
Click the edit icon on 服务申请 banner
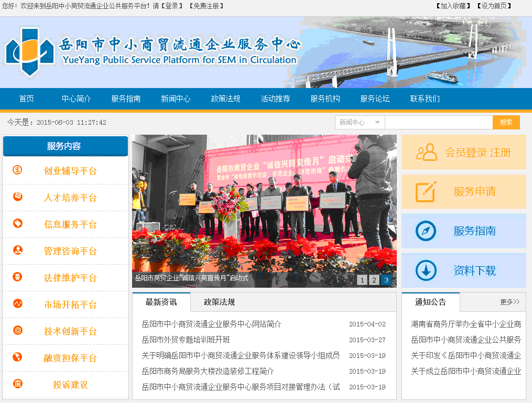[426, 192]
